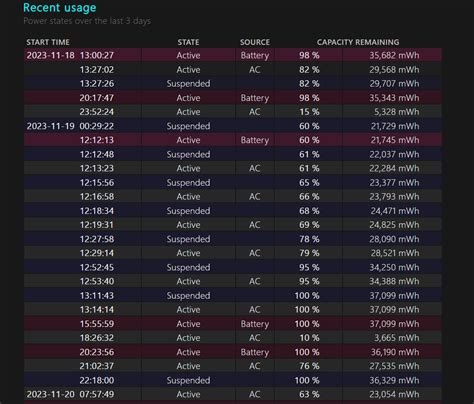
Task: Click the 12:27:58 time entry
Action: click(x=97, y=239)
